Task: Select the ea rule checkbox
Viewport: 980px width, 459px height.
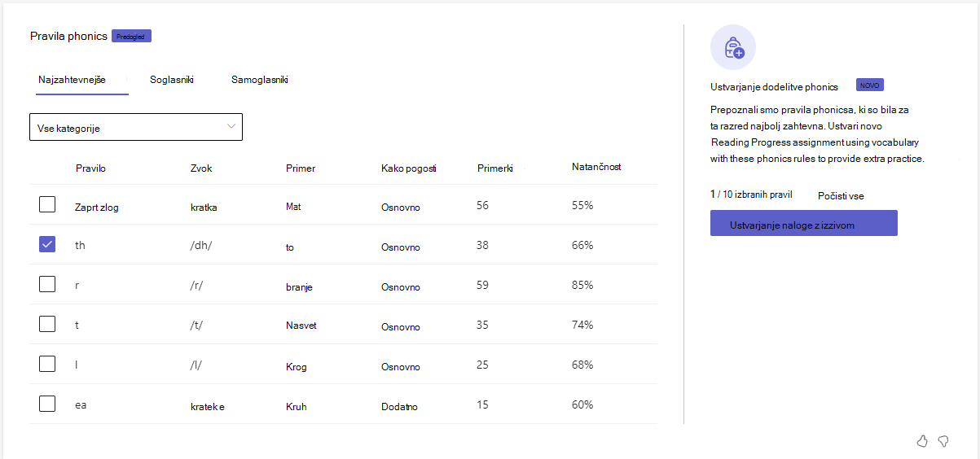Action: coord(47,404)
